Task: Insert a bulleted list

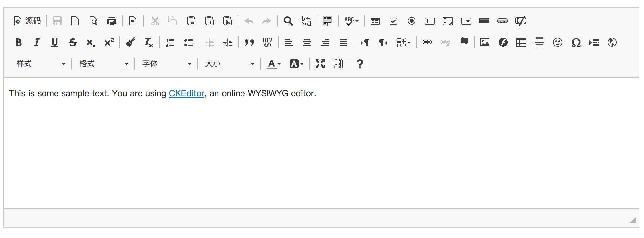Action: pyautogui.click(x=188, y=43)
